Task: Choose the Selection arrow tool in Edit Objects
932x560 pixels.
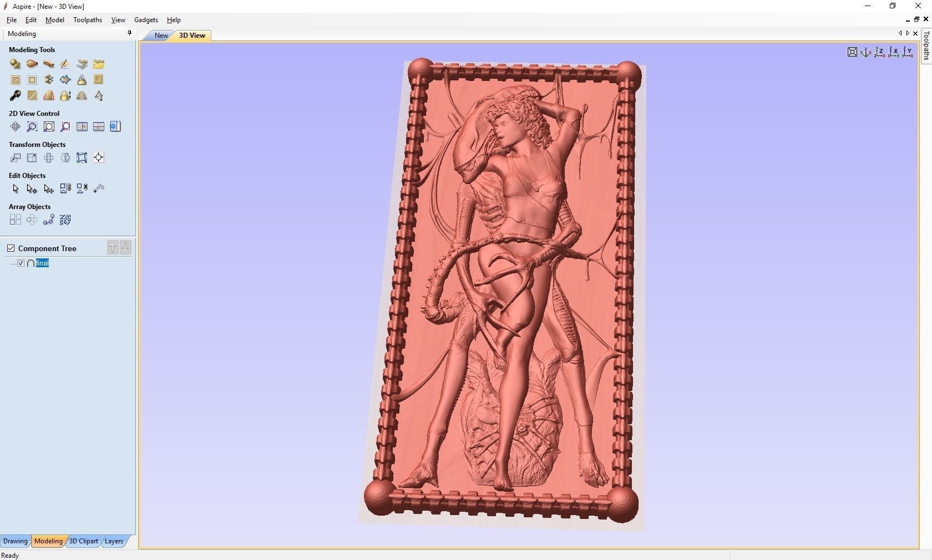Action: pyautogui.click(x=15, y=189)
